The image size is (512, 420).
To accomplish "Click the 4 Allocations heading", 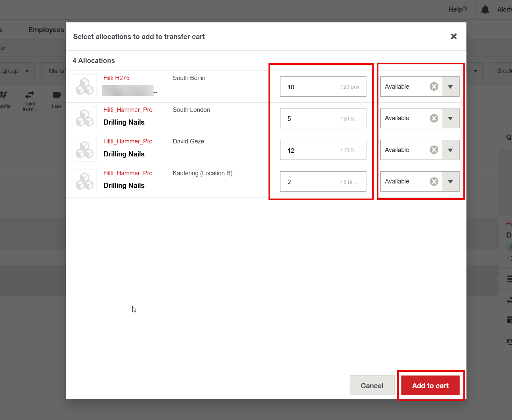I will 93,61.
